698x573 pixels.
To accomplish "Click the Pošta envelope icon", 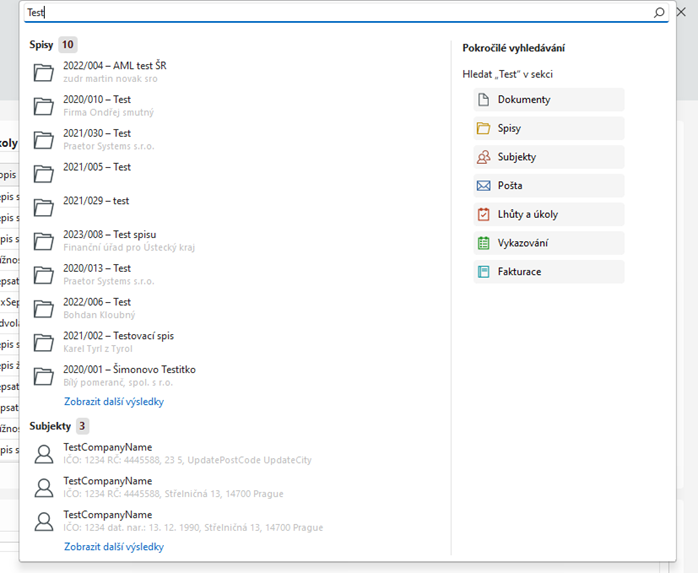I will click(484, 186).
